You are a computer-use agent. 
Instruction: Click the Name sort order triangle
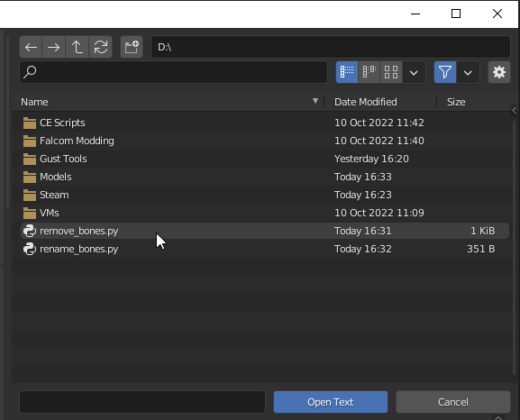tap(315, 101)
